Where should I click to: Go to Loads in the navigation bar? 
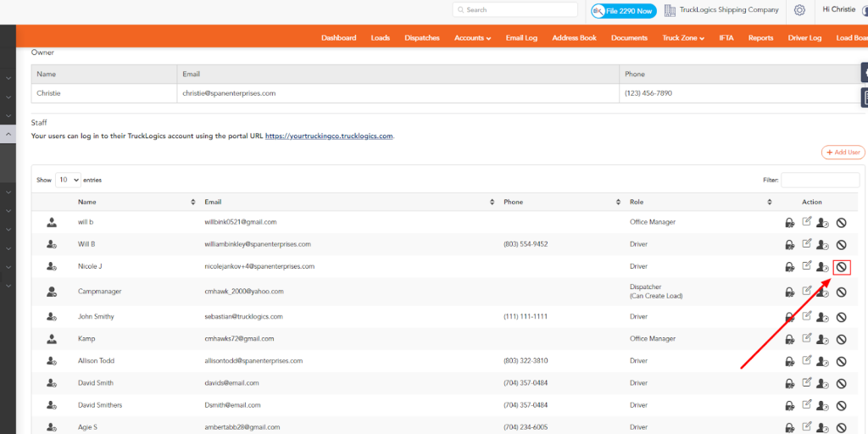point(381,38)
